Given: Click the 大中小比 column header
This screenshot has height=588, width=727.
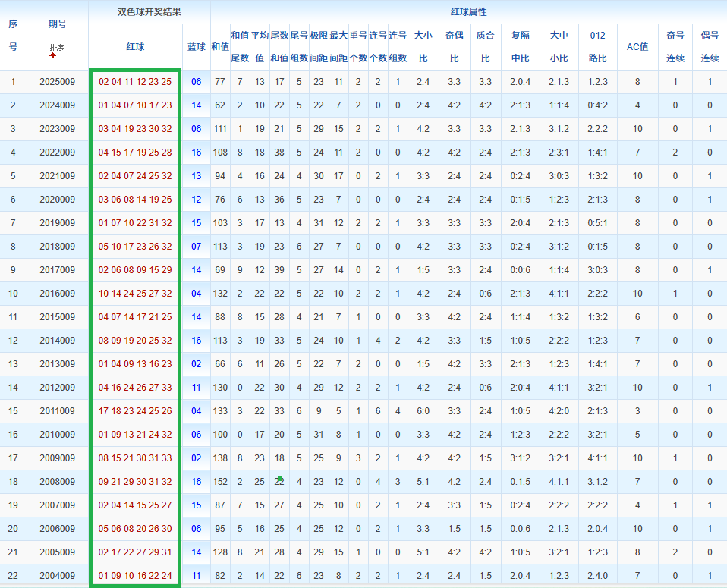Looking at the screenshot, I should coord(559,46).
